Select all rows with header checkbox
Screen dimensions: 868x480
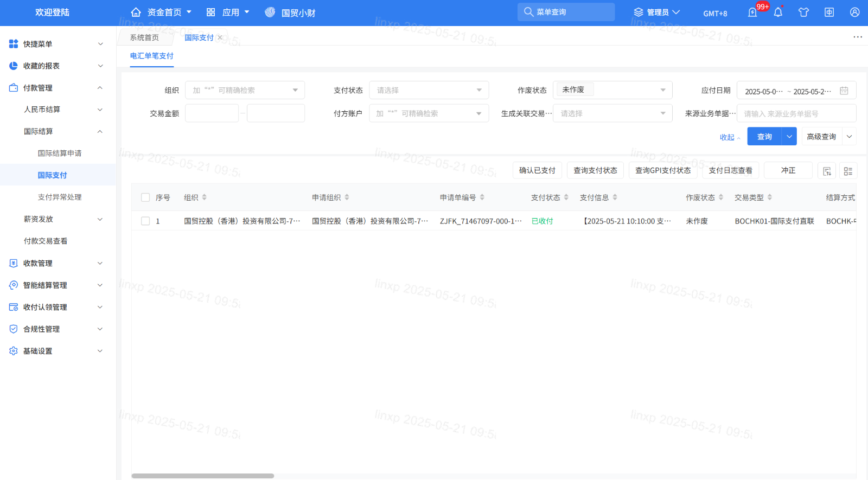[x=145, y=197]
